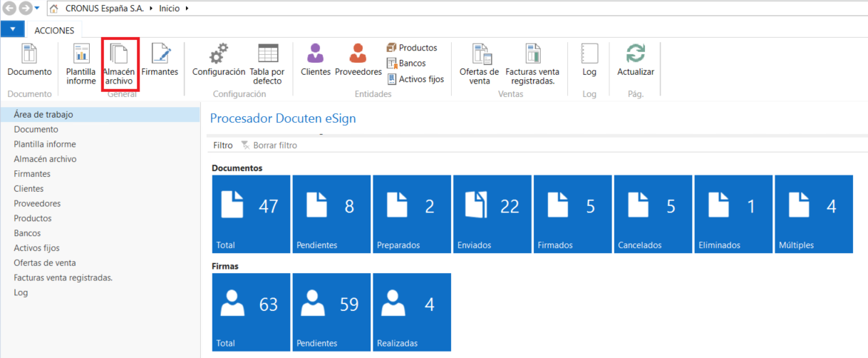Open Preparados tile showing 2
This screenshot has width=868, height=358.
(x=412, y=214)
